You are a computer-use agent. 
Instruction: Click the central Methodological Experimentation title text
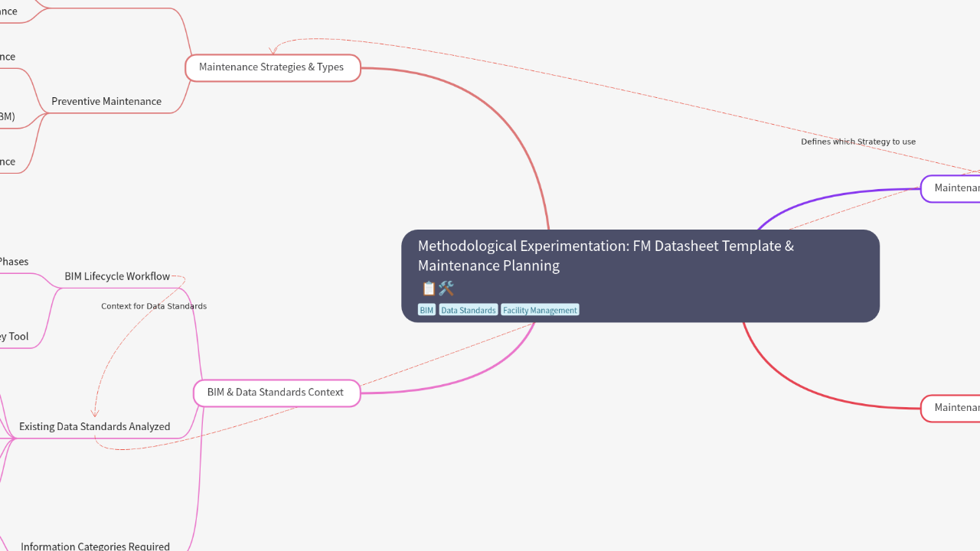tap(606, 256)
